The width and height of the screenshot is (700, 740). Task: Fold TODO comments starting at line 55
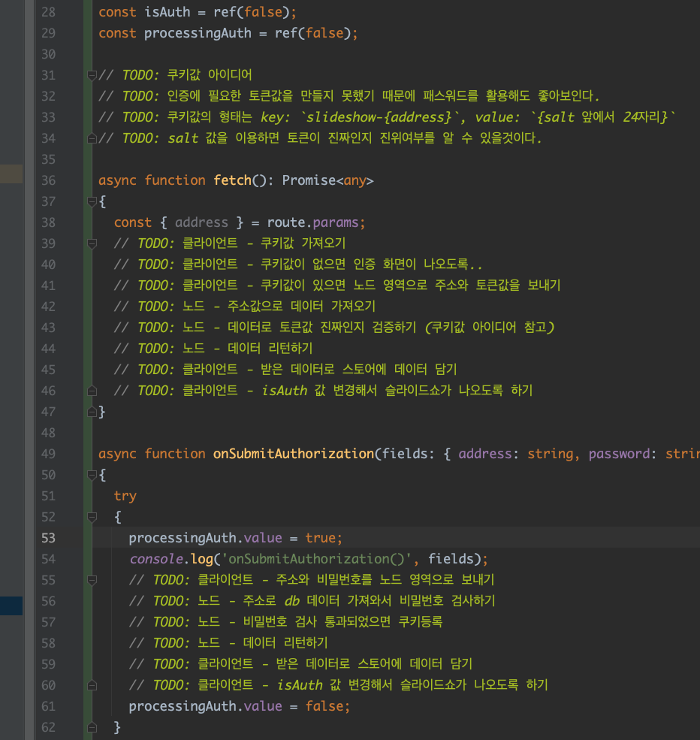click(x=92, y=580)
